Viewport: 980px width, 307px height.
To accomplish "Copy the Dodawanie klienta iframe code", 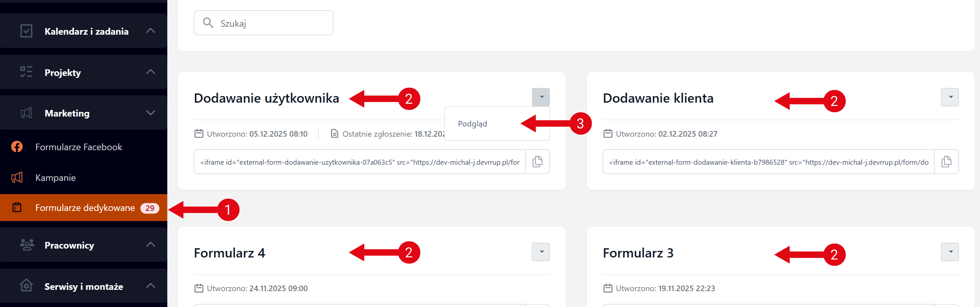I will pos(946,162).
